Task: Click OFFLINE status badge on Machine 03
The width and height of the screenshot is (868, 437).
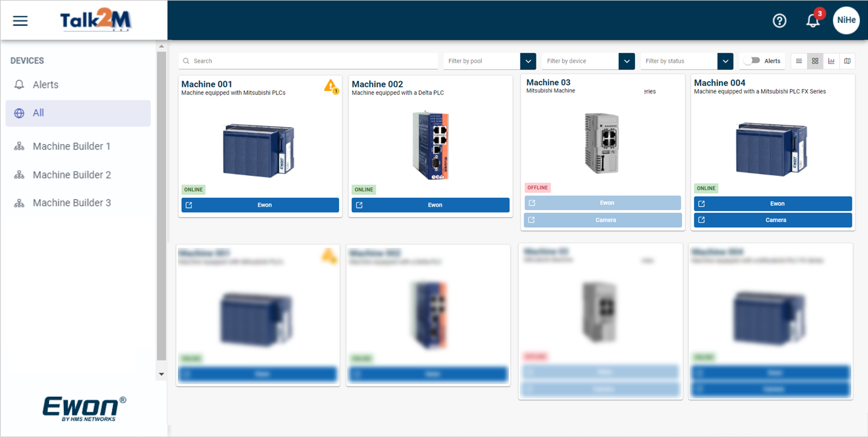Action: (538, 188)
